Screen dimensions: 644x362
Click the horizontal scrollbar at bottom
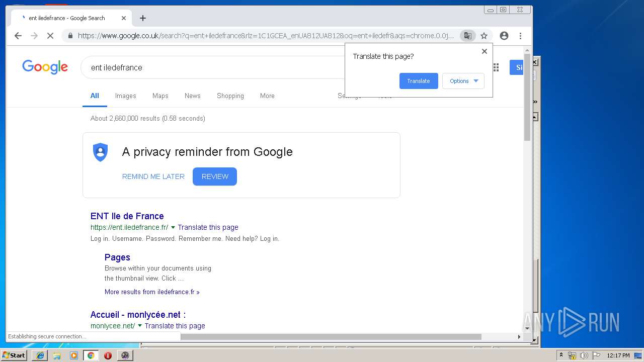point(331,336)
